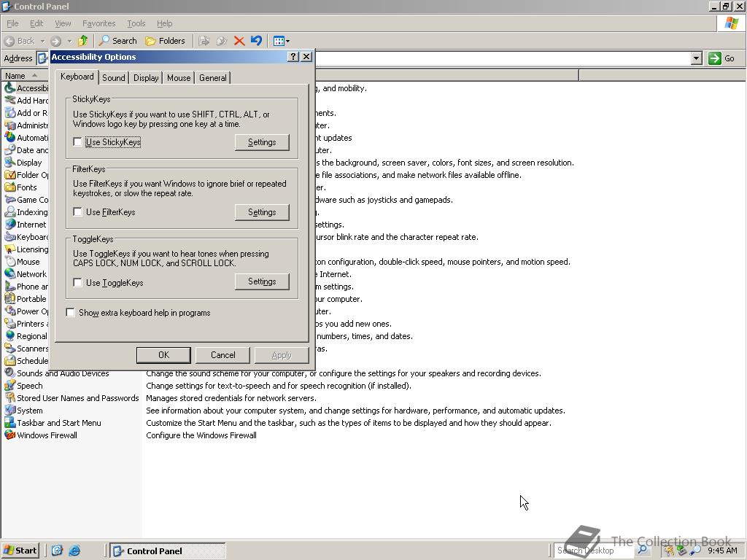
Task: Click the Mouse item icon
Action: pos(9,262)
